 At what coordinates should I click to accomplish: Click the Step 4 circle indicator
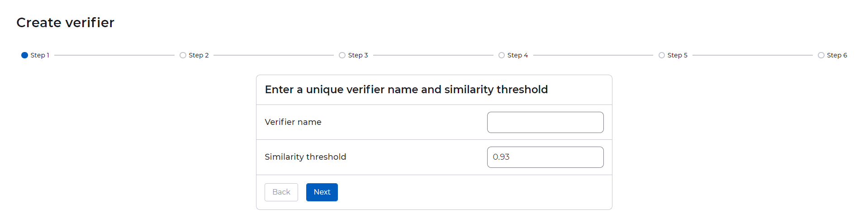(501, 55)
